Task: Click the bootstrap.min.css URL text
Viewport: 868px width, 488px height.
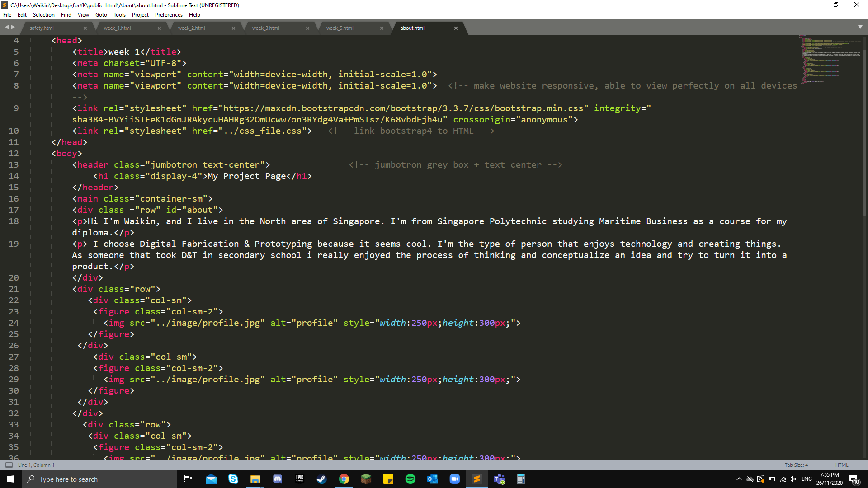Action: tap(403, 108)
